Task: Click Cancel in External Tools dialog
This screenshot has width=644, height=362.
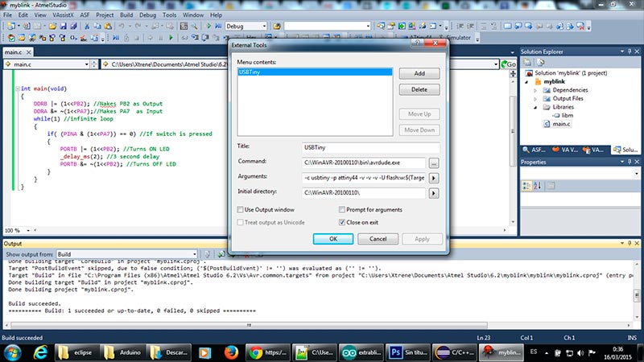Action: pos(378,239)
